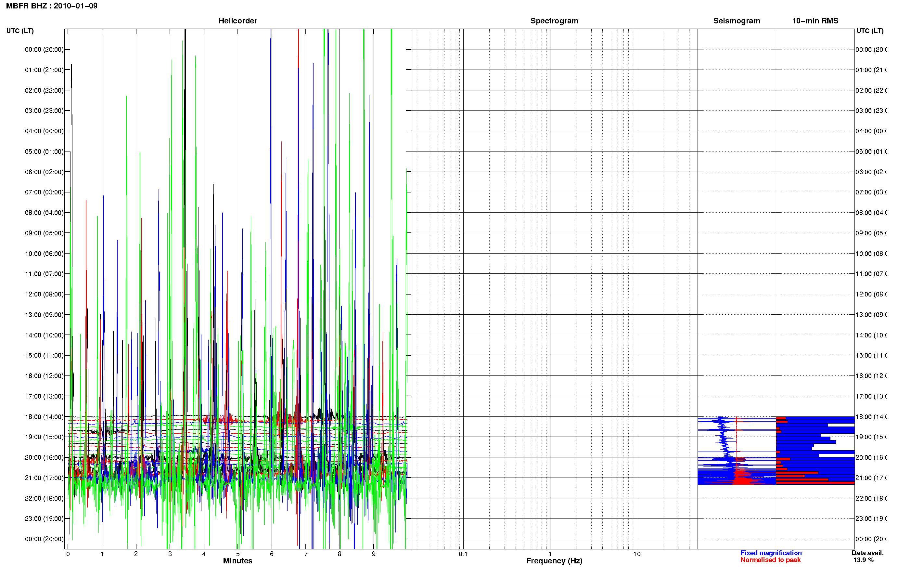Click the right-side '12:00' time label
Viewport: 924px width, 578px height.
(871, 294)
